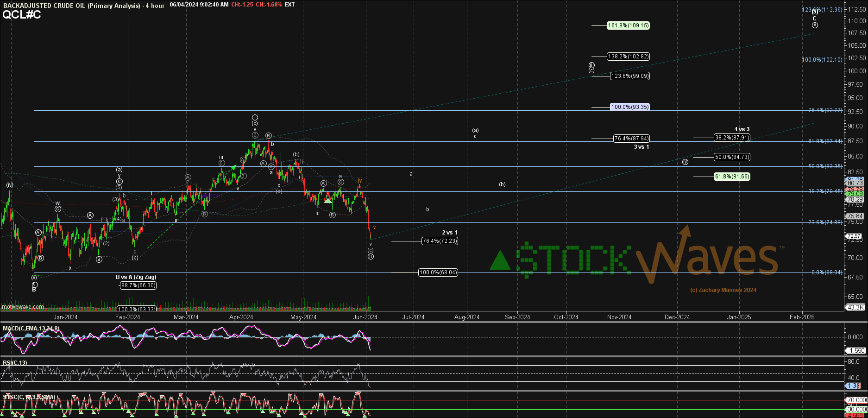Screen dimensions: 868x418
Task: Click the motivewave.com watermark link
Action: (x=23, y=306)
